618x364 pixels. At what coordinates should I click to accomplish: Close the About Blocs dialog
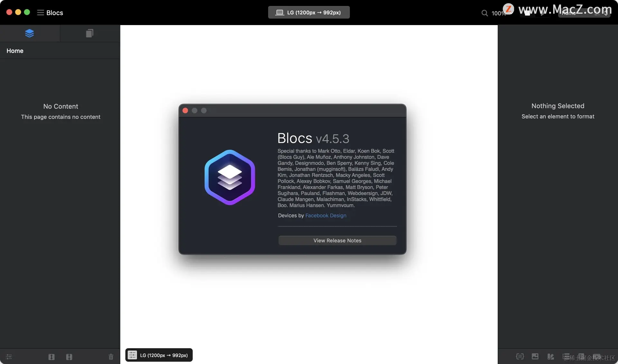185,111
